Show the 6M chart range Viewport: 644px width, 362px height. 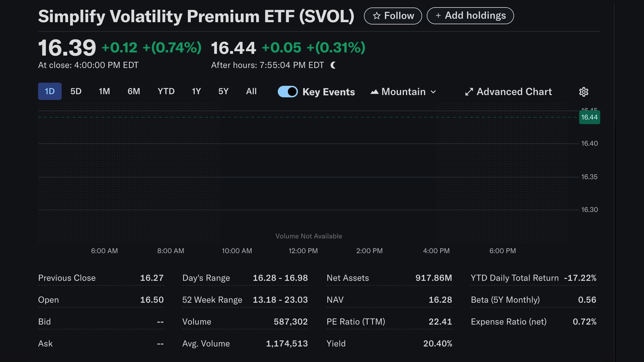[x=134, y=91]
